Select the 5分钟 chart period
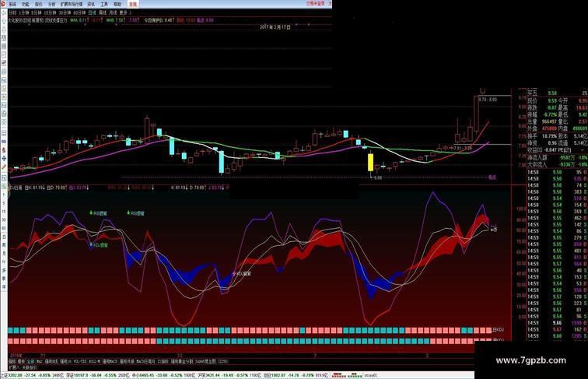This screenshot has height=379, width=588. pyautogui.click(x=36, y=12)
